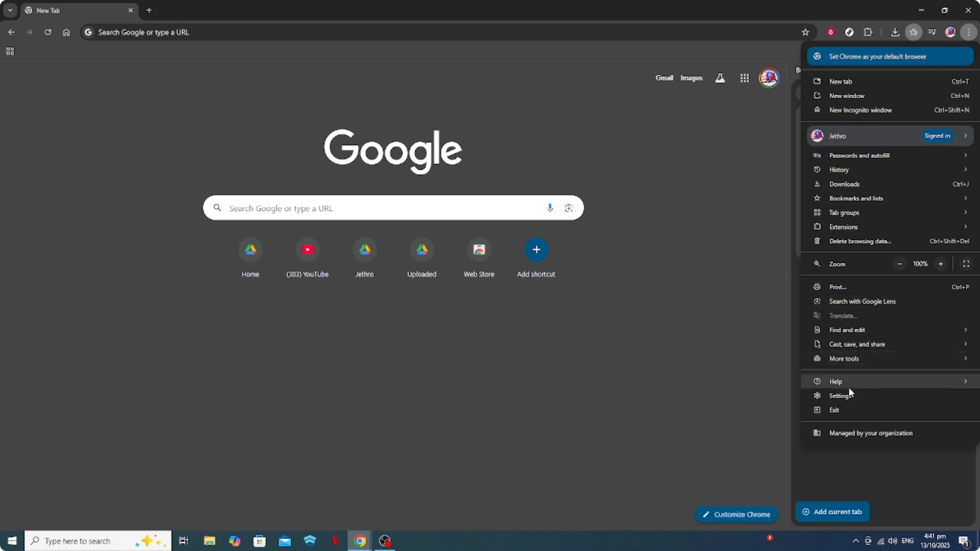The height and width of the screenshot is (551, 980).
Task: Open the Images link
Action: 691,78
